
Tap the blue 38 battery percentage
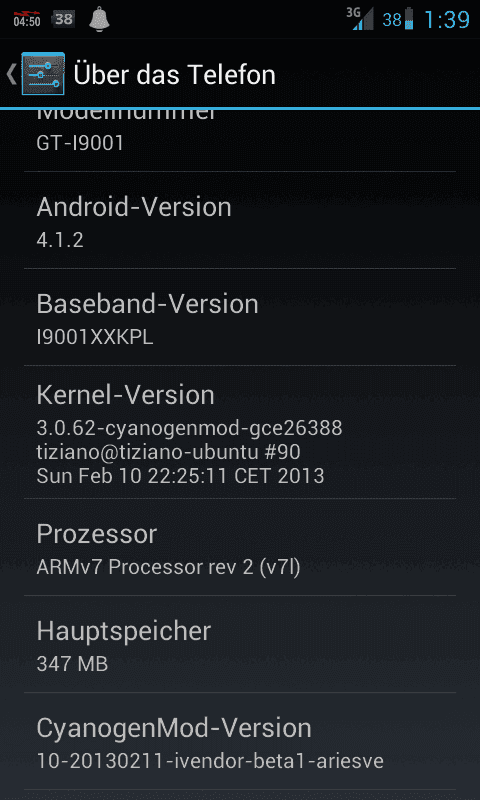coord(392,20)
